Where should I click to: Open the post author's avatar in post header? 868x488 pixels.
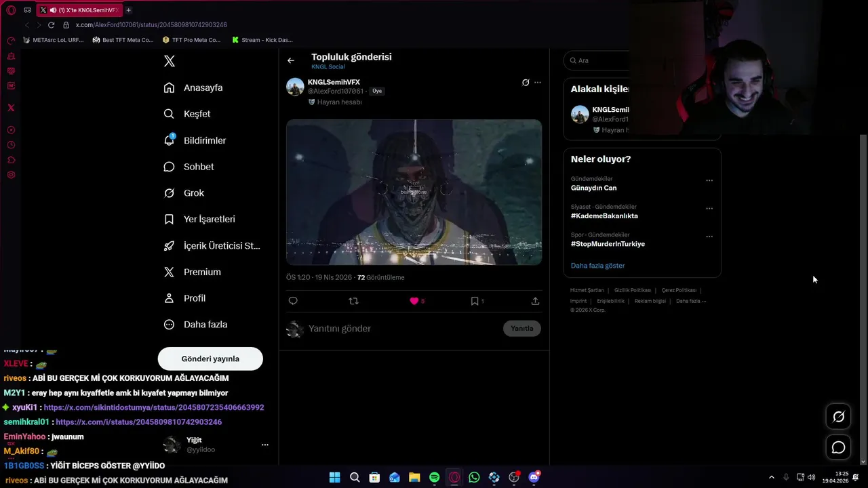(x=295, y=87)
